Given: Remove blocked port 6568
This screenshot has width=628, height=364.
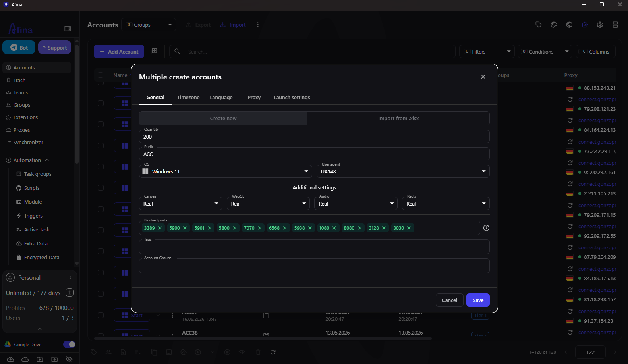Looking at the screenshot, I should (x=284, y=228).
